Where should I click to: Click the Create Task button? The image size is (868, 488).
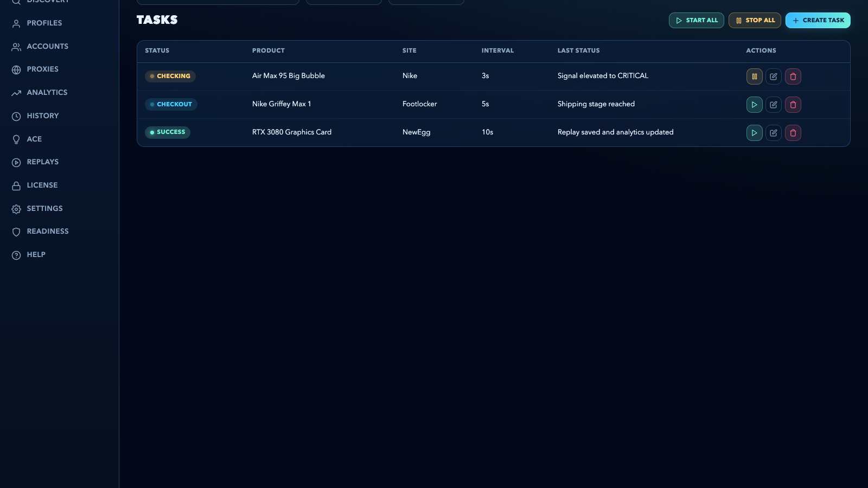coord(818,20)
